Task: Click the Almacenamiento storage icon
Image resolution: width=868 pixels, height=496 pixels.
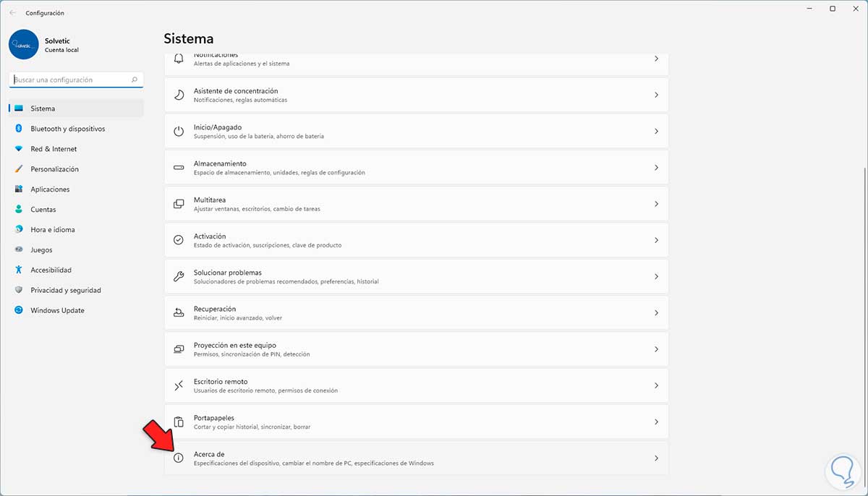Action: point(179,168)
